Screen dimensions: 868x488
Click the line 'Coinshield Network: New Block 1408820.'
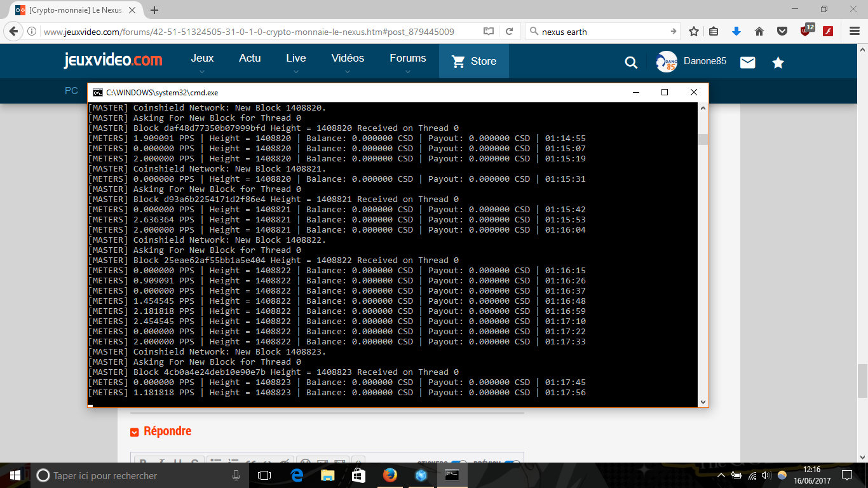[x=229, y=108]
